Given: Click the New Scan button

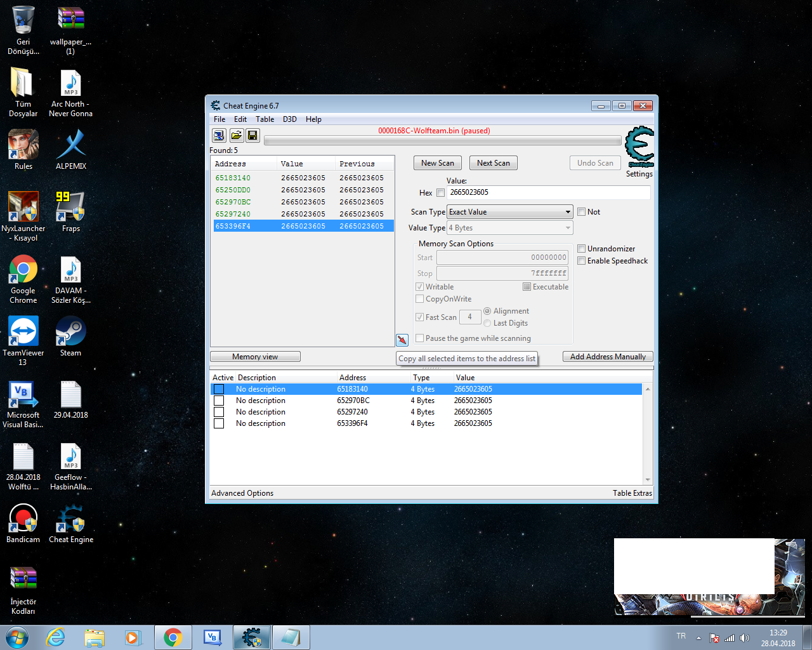Looking at the screenshot, I should point(438,163).
